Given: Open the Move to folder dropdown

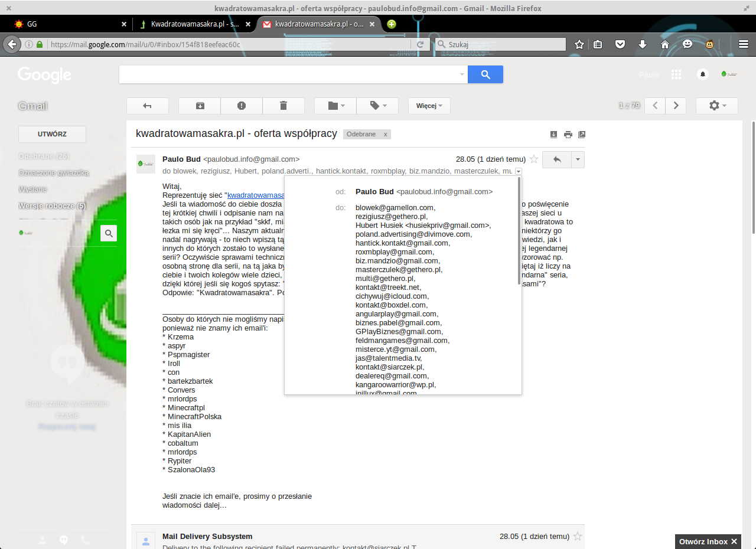Looking at the screenshot, I should [x=335, y=106].
